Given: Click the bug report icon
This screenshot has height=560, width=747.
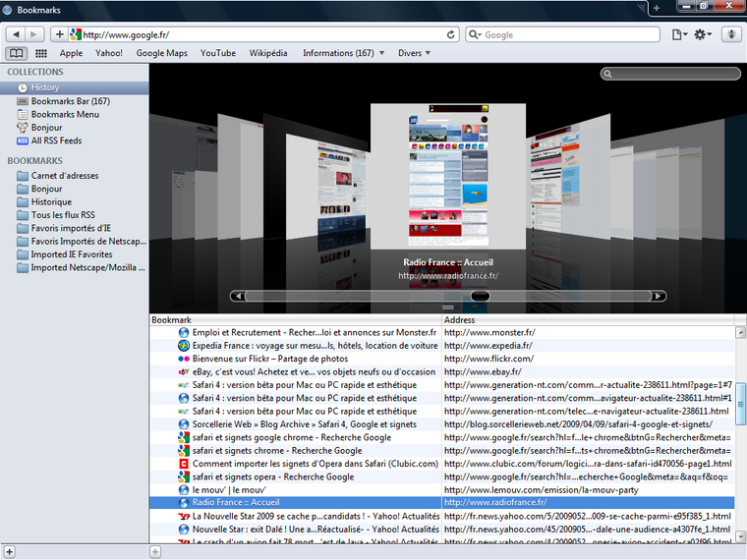Looking at the screenshot, I should click(731, 34).
